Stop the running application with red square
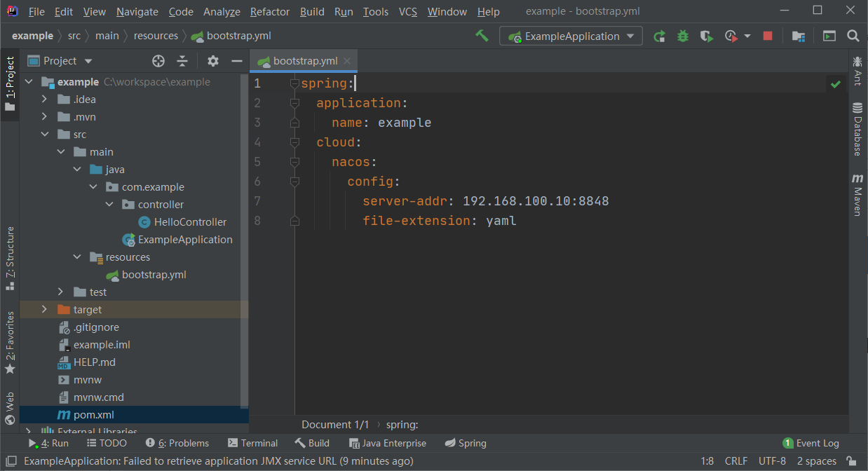Viewport: 868px width, 471px height. tap(768, 36)
